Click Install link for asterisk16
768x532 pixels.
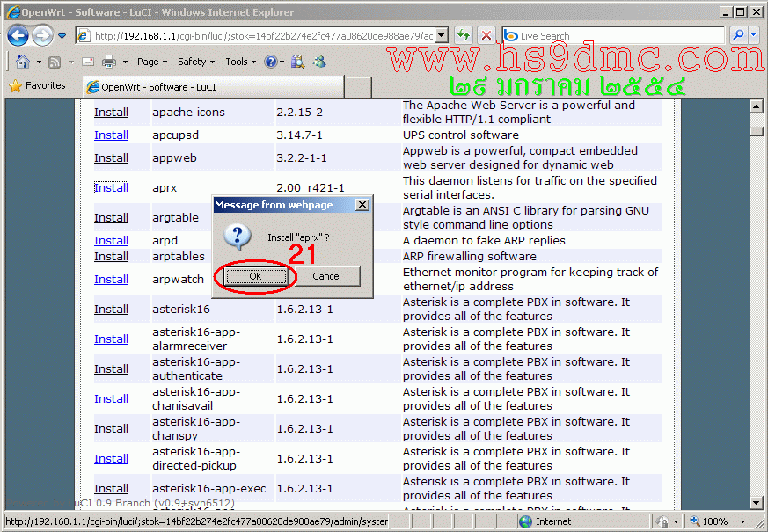[x=111, y=310]
